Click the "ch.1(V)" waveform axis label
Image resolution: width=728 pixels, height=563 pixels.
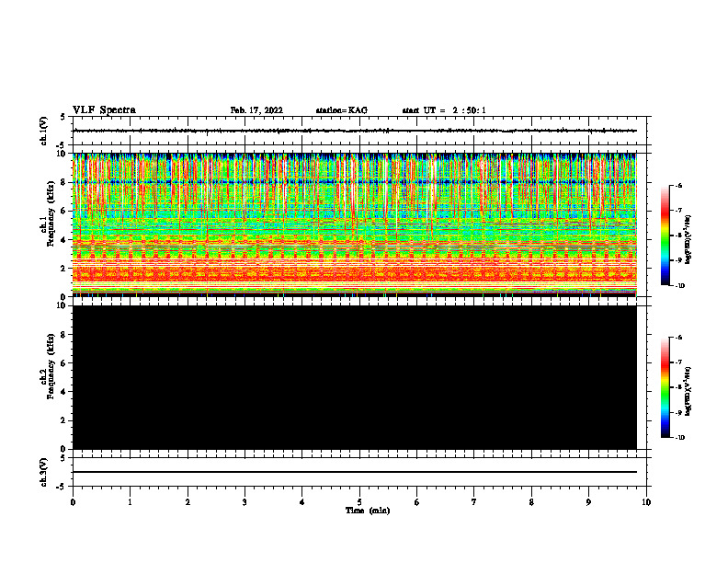44,131
